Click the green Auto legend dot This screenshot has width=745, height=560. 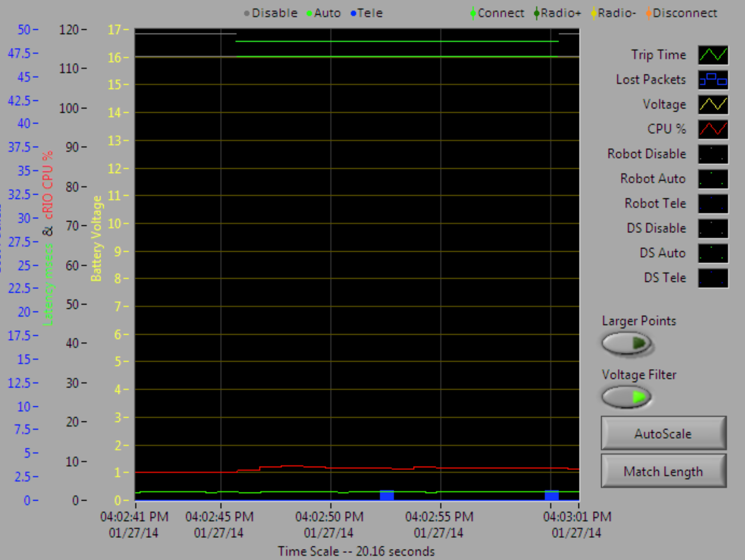point(309,14)
